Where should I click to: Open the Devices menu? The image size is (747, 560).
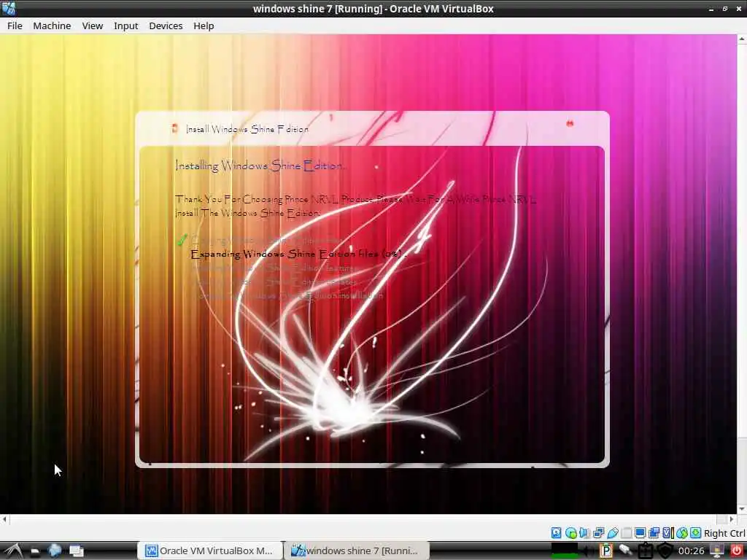[166, 26]
